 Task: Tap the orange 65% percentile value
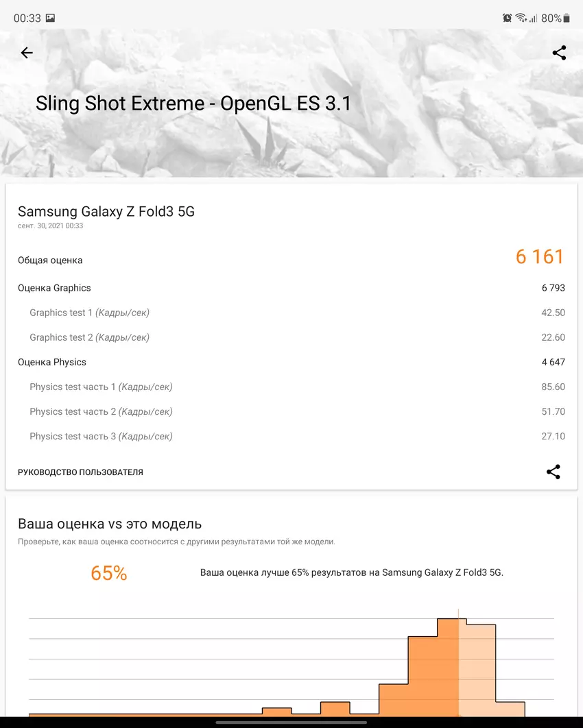(x=109, y=573)
